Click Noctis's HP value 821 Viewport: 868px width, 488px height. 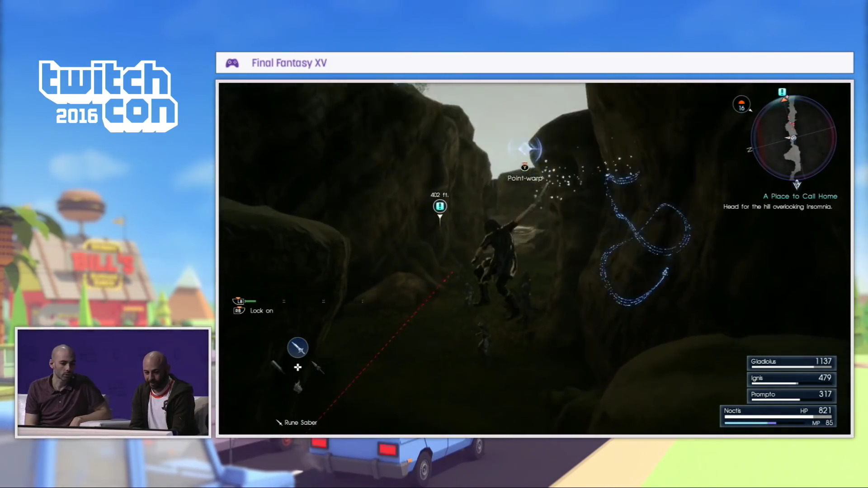(x=825, y=410)
